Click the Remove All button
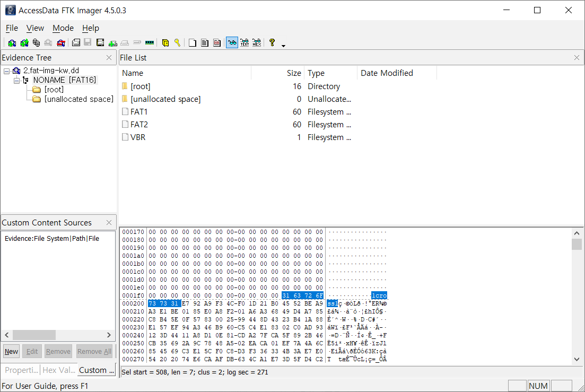The width and height of the screenshot is (585, 392). pos(94,351)
